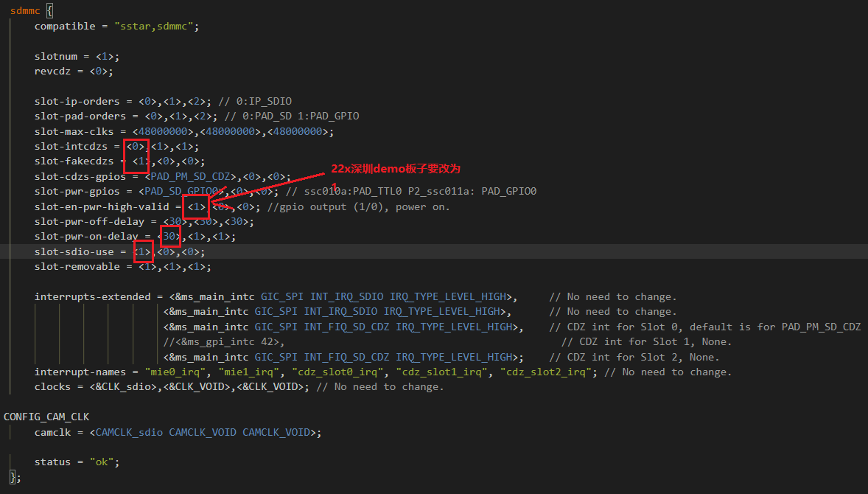Click red-boxed value on slot-intcdzs line
Image resolution: width=868 pixels, height=494 pixels.
(x=136, y=146)
